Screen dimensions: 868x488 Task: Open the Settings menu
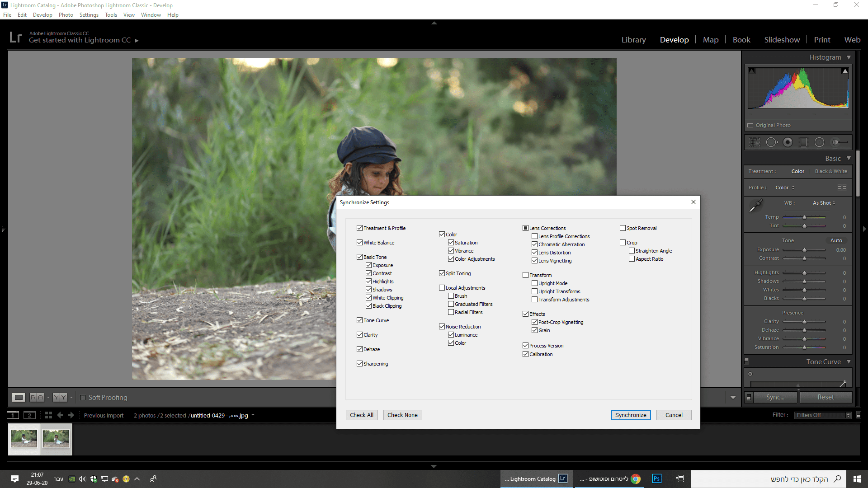[x=89, y=15]
